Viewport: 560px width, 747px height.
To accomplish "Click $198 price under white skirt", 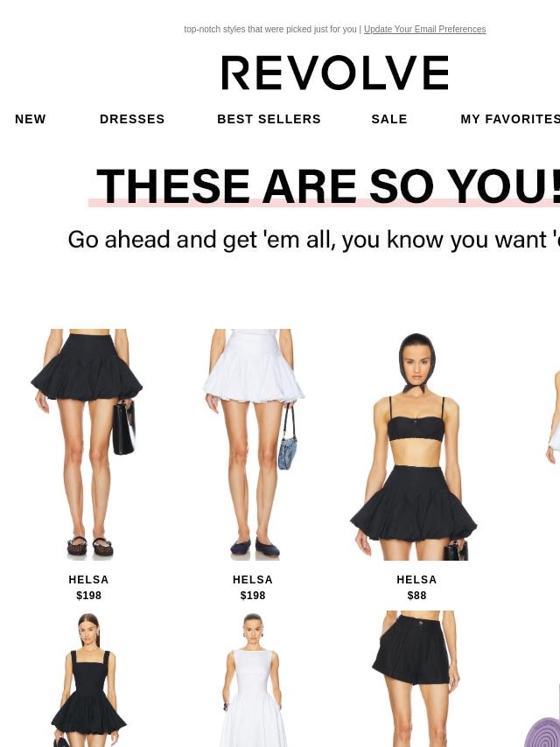I will (x=253, y=596).
